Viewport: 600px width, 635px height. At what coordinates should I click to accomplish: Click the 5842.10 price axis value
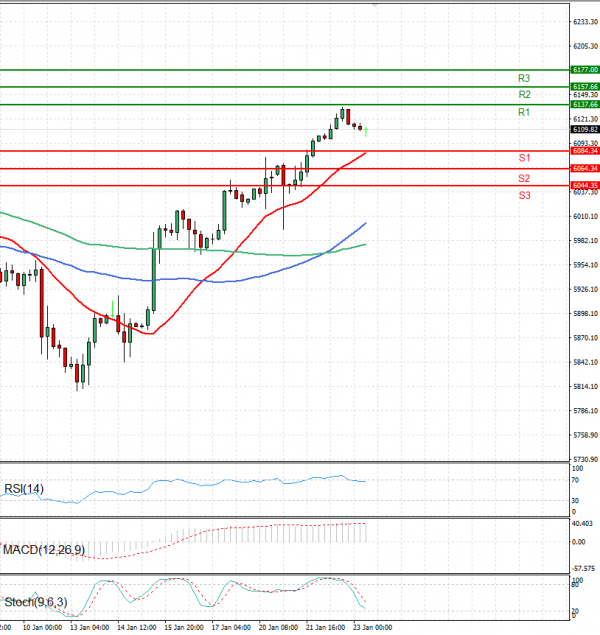[585, 362]
